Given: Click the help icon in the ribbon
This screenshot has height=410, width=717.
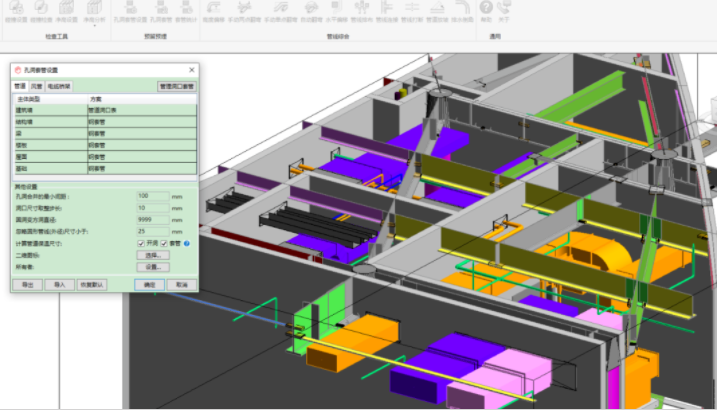Looking at the screenshot, I should 486,10.
